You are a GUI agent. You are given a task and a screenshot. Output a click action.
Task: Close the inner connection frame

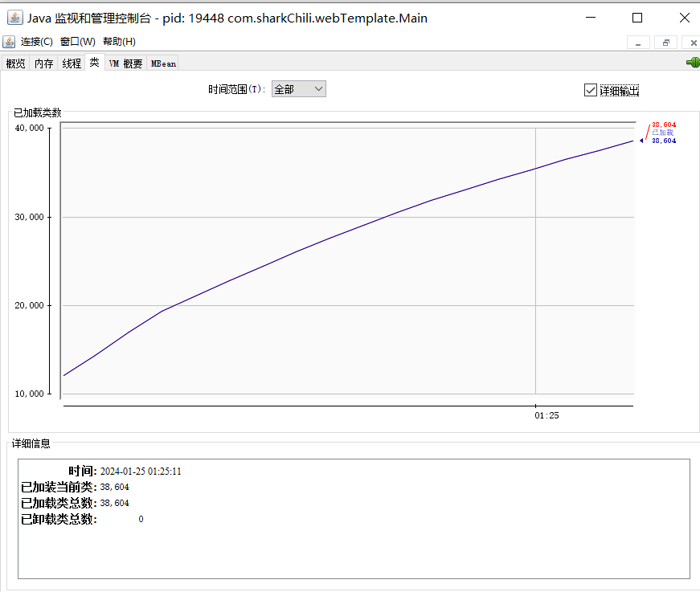coord(693,43)
